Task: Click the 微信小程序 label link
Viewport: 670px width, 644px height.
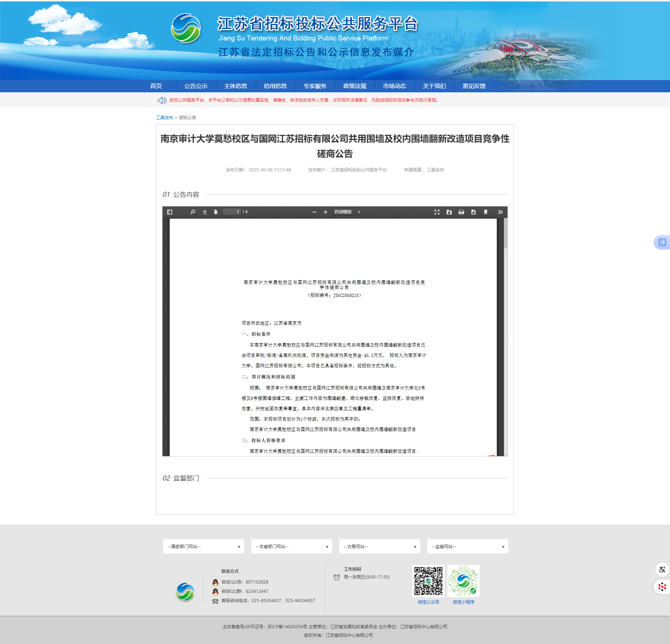Action: [463, 602]
